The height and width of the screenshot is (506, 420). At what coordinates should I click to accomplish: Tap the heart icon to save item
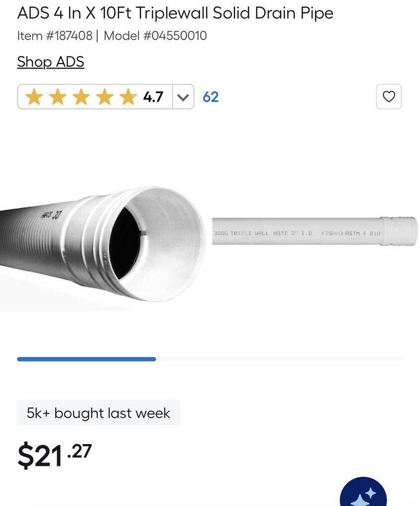(x=389, y=97)
